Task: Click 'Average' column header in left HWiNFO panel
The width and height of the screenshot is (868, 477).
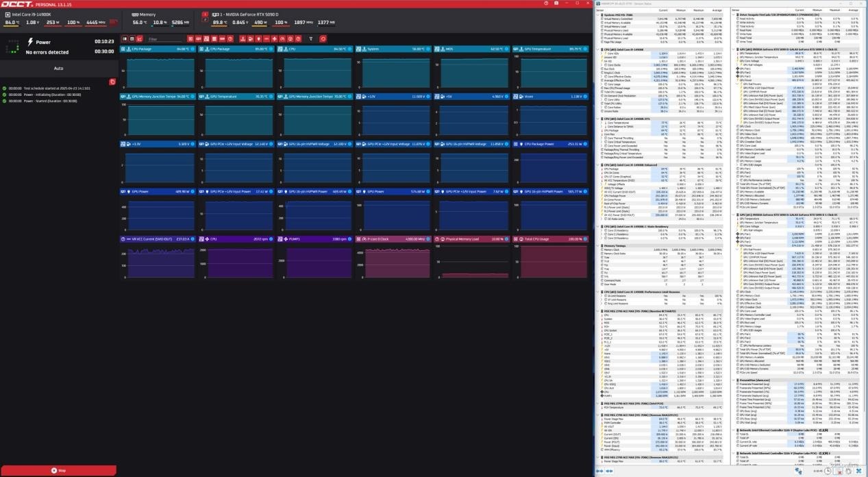Action: click(716, 11)
